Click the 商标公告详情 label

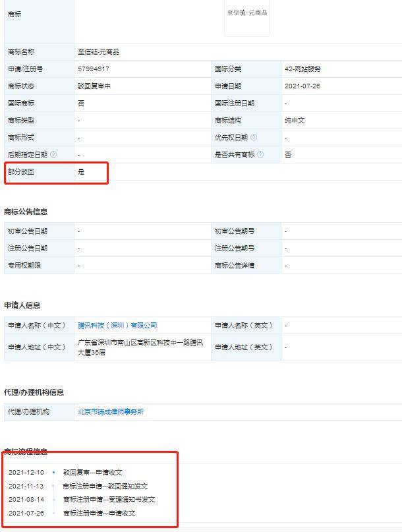[235, 265]
